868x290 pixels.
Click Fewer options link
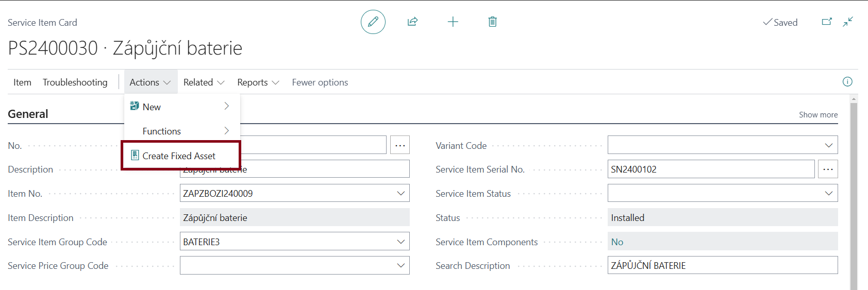[x=320, y=82]
